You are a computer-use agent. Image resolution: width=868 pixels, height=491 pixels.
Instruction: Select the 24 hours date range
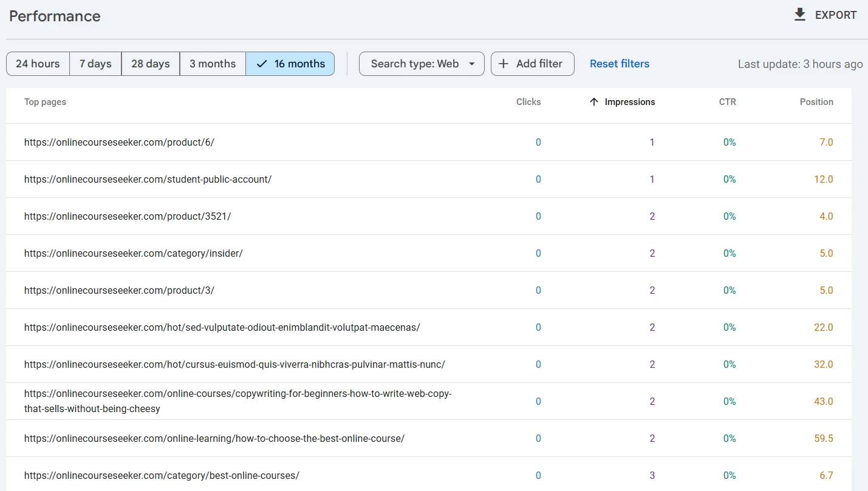tap(38, 64)
